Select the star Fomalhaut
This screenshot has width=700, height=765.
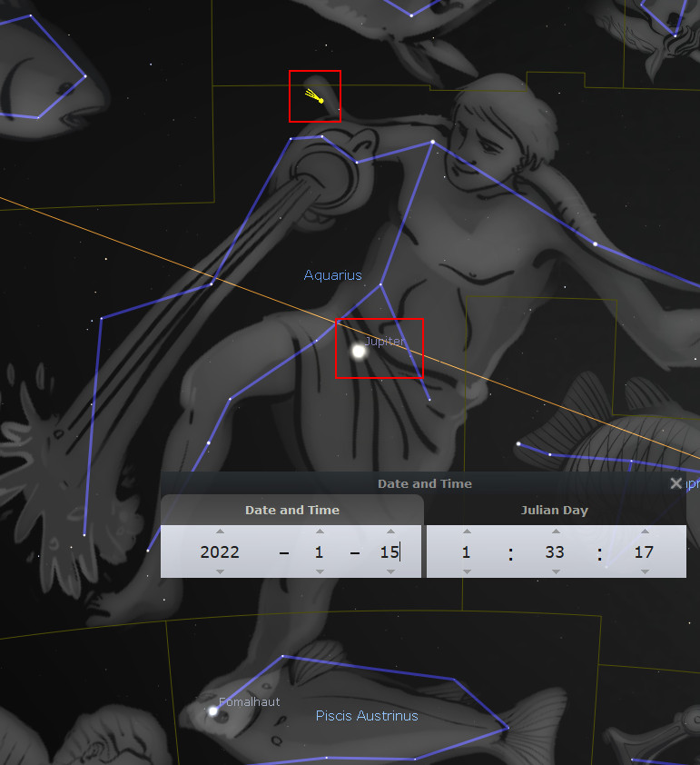(213, 711)
